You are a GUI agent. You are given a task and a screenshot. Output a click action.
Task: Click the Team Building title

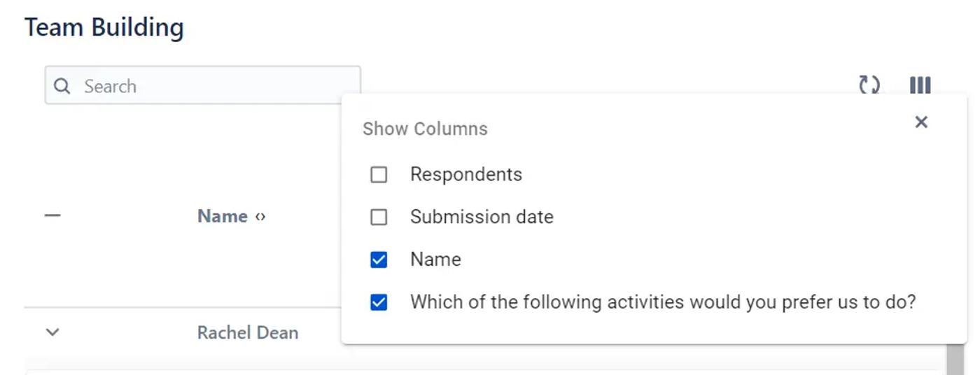click(x=104, y=28)
